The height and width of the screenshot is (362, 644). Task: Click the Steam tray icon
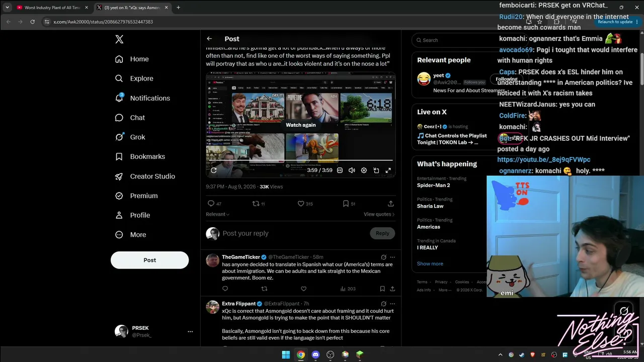(x=522, y=355)
